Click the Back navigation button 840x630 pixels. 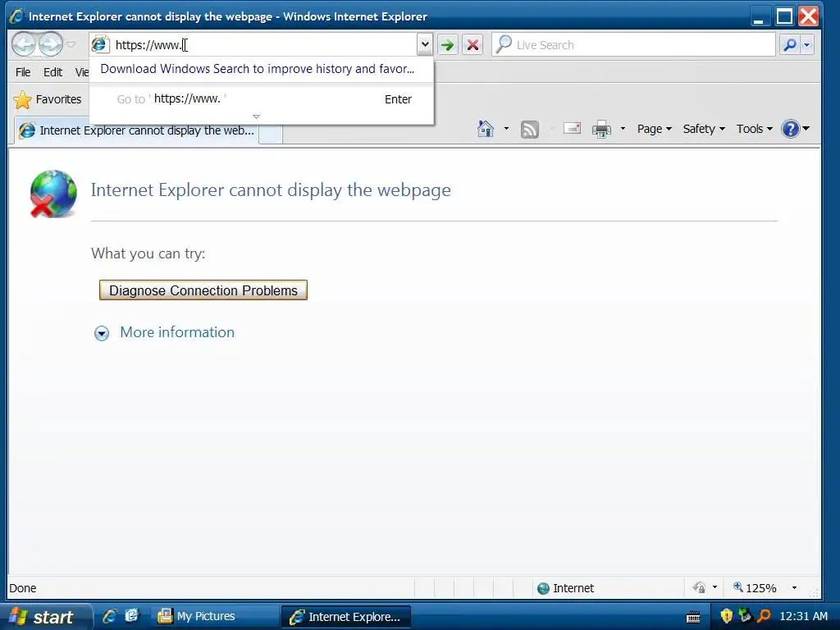tap(24, 44)
